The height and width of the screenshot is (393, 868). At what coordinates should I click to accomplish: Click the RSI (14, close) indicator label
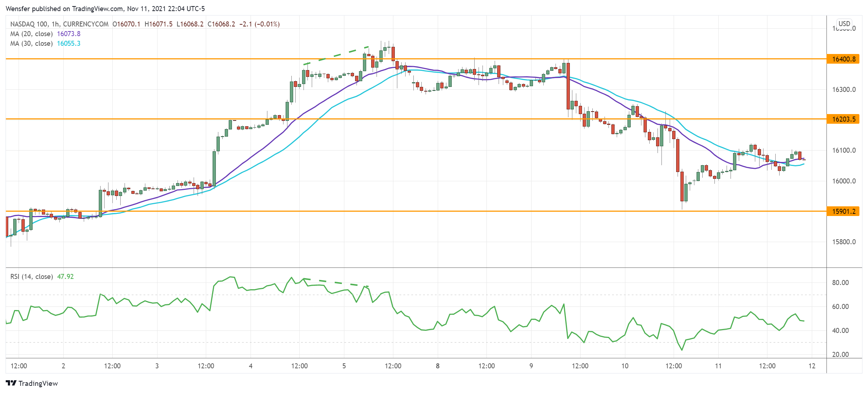pos(31,277)
